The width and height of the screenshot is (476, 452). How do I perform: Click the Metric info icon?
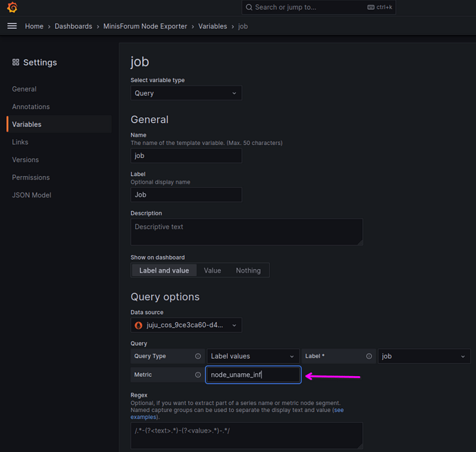pyautogui.click(x=198, y=375)
